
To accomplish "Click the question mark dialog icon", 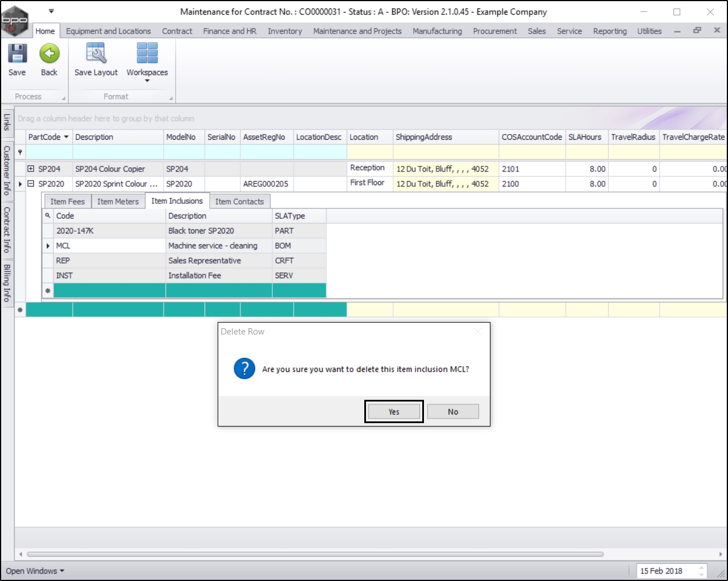I will [244, 369].
